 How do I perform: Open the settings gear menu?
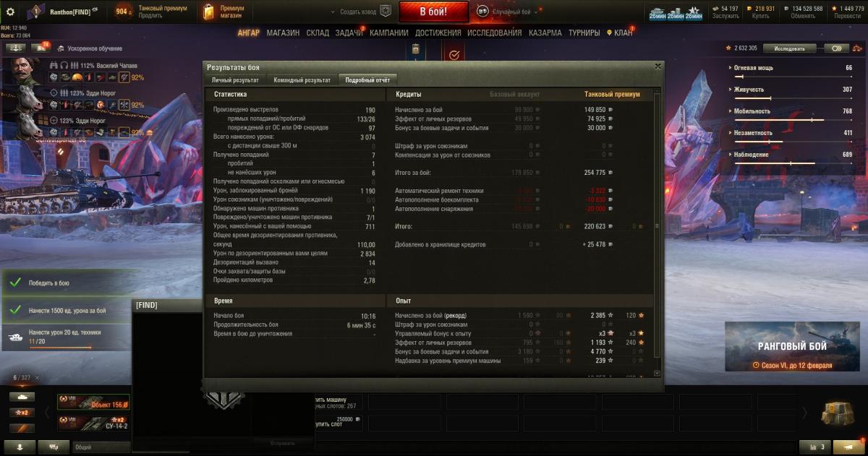click(x=10, y=12)
